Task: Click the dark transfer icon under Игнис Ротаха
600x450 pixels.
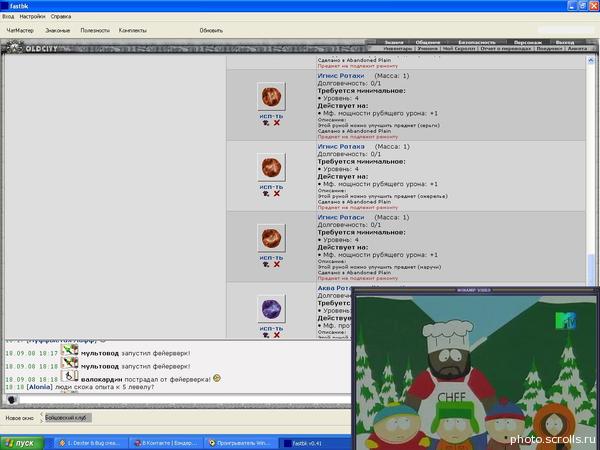Action: point(266,194)
